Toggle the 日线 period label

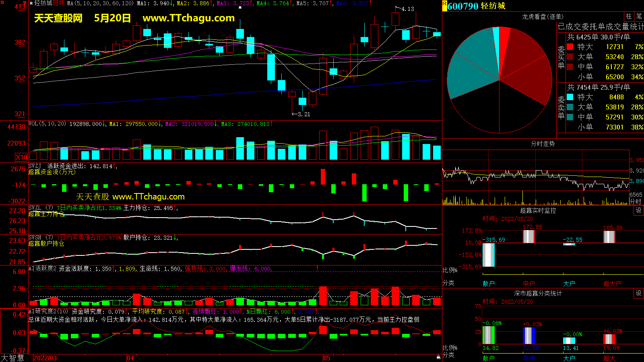point(59,3)
